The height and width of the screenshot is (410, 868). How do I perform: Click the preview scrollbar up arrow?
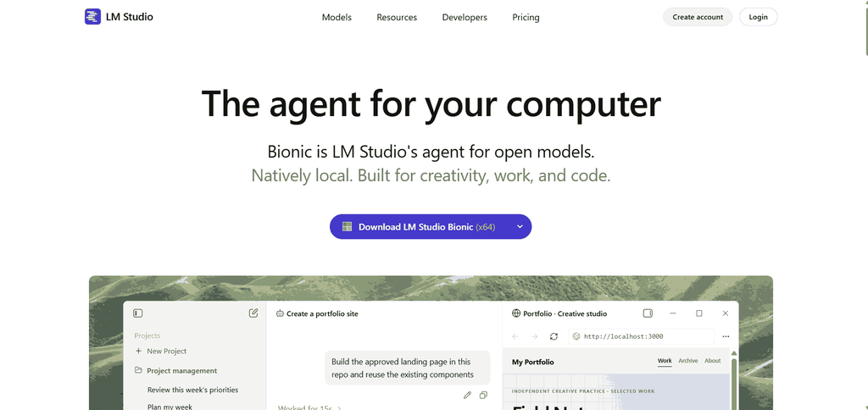coord(734,353)
